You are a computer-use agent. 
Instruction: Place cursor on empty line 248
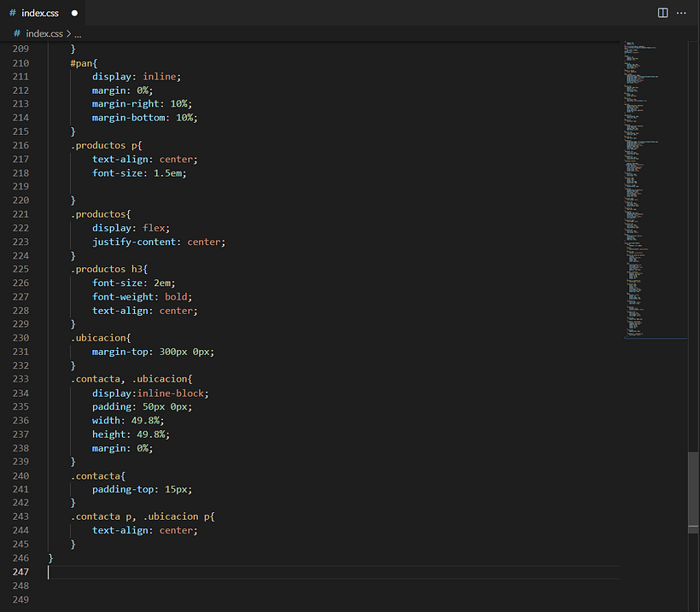(x=334, y=586)
